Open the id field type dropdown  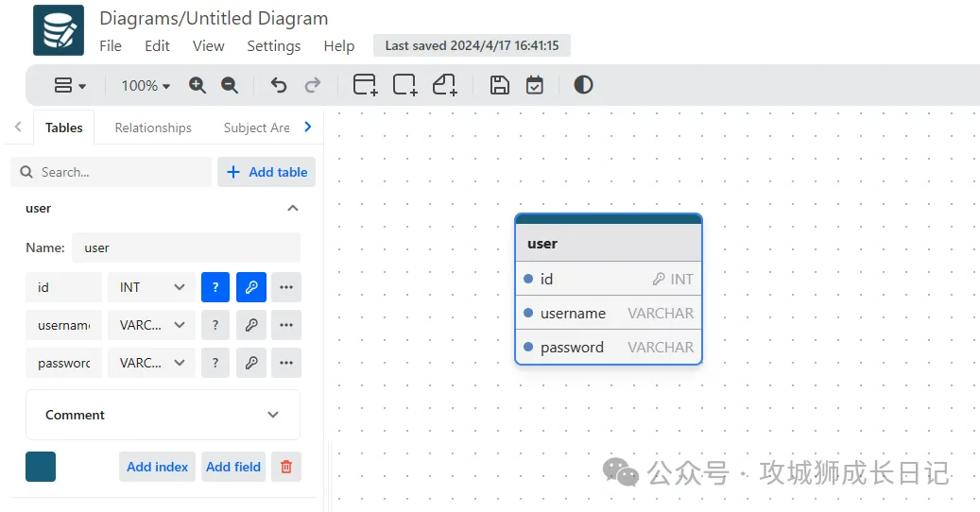[x=151, y=287]
